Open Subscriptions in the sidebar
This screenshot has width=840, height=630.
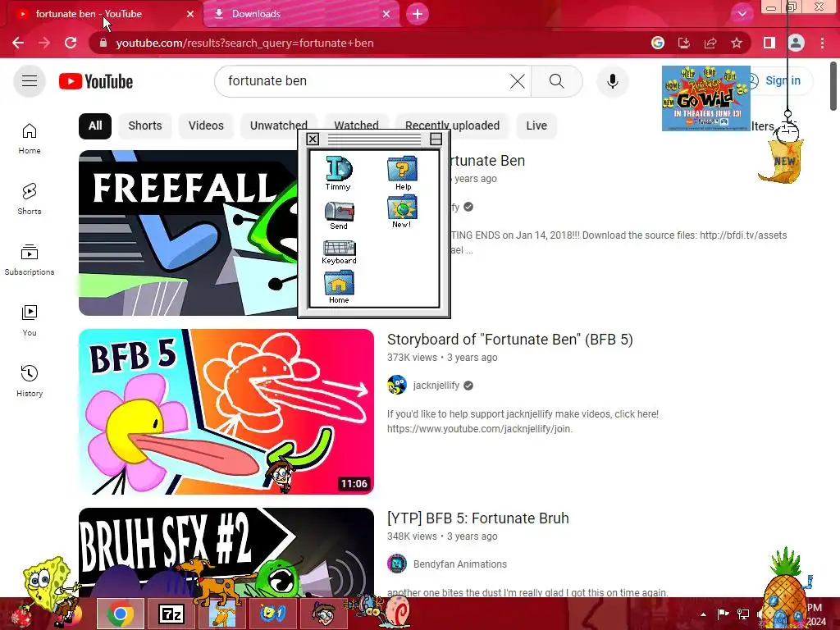tap(30, 260)
